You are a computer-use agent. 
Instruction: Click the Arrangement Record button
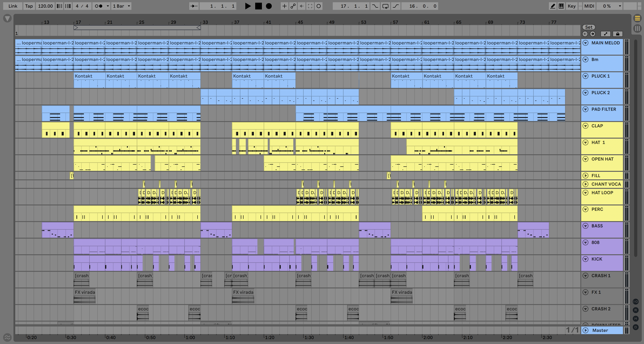[269, 6]
